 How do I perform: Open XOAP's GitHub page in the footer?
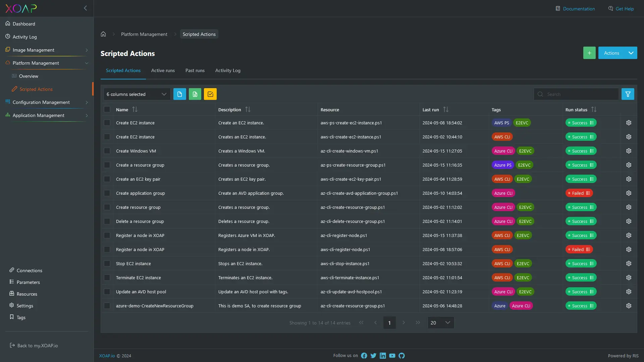tap(401, 356)
